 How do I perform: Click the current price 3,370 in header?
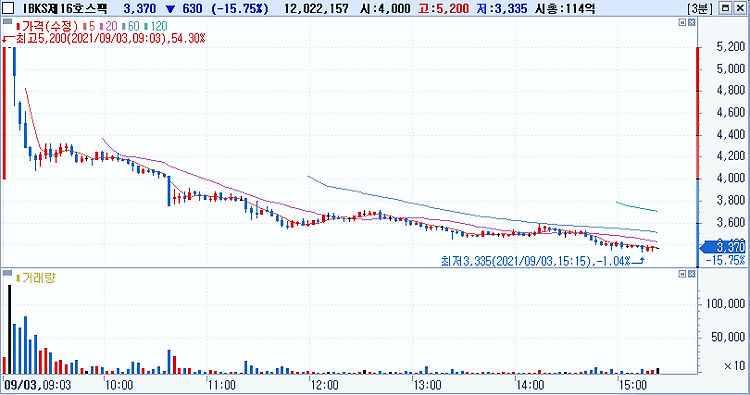point(140,9)
